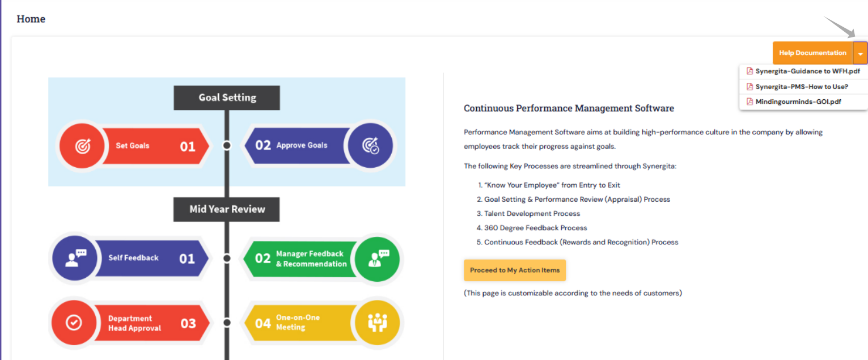Click PDF icon beside Mindingourminds-GOI.pdf
This screenshot has width=868, height=360.
(750, 102)
